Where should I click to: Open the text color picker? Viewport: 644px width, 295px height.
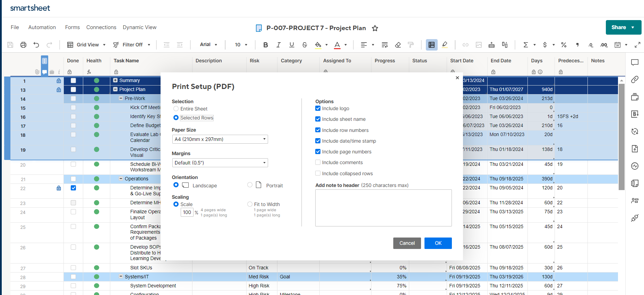(340, 45)
